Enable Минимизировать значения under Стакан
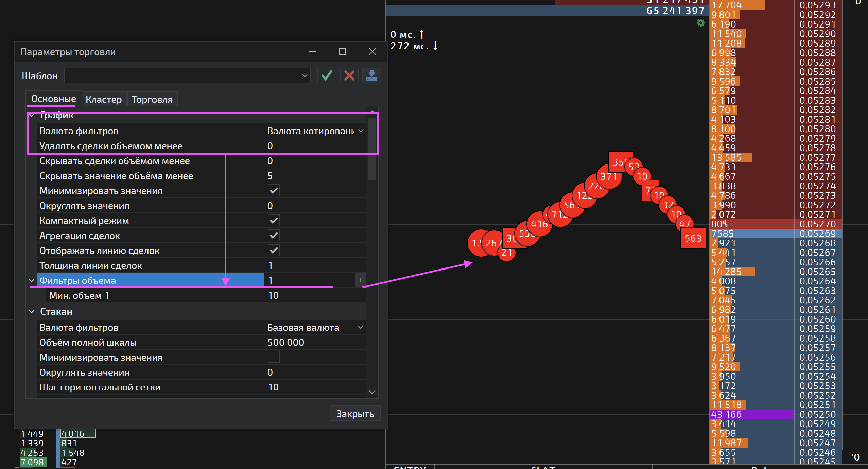 tap(274, 357)
